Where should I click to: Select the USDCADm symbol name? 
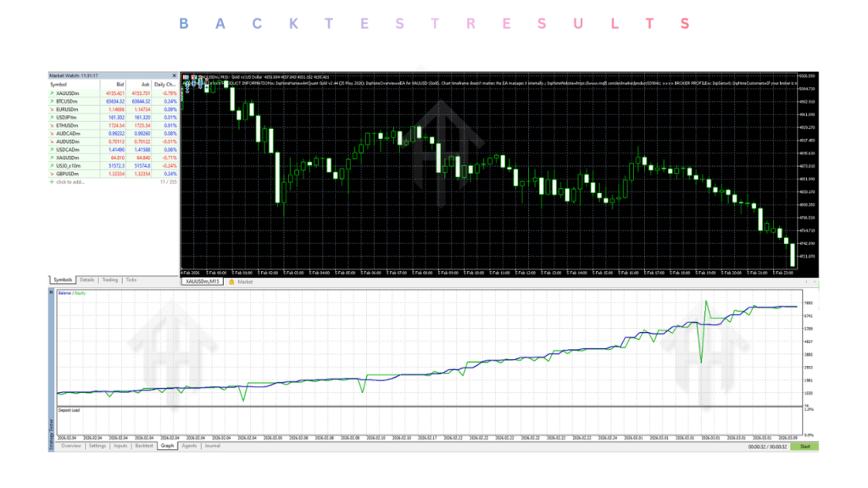pos(68,150)
